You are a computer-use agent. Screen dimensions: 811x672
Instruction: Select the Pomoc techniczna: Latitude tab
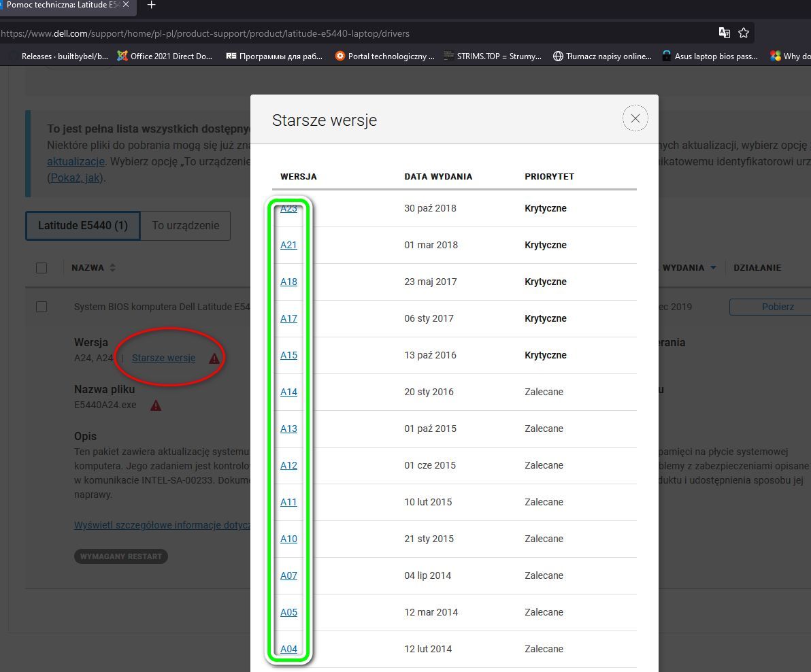click(x=62, y=5)
